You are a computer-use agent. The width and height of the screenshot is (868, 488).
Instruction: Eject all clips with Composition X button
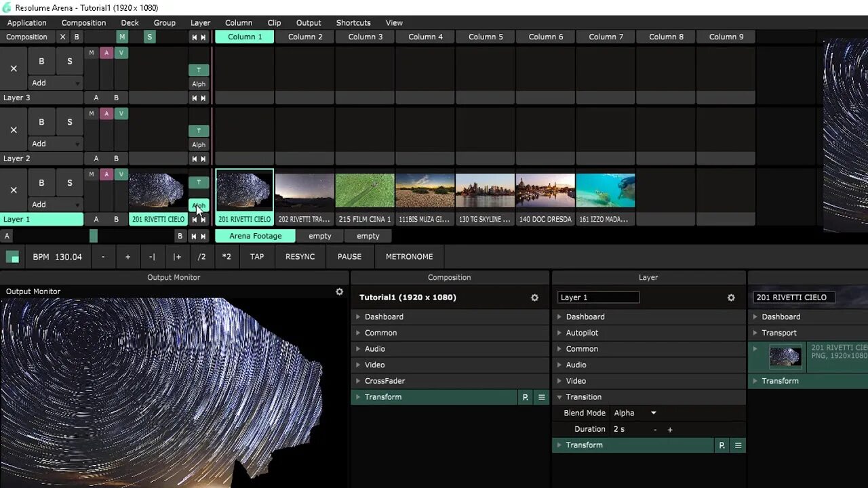[x=63, y=37]
